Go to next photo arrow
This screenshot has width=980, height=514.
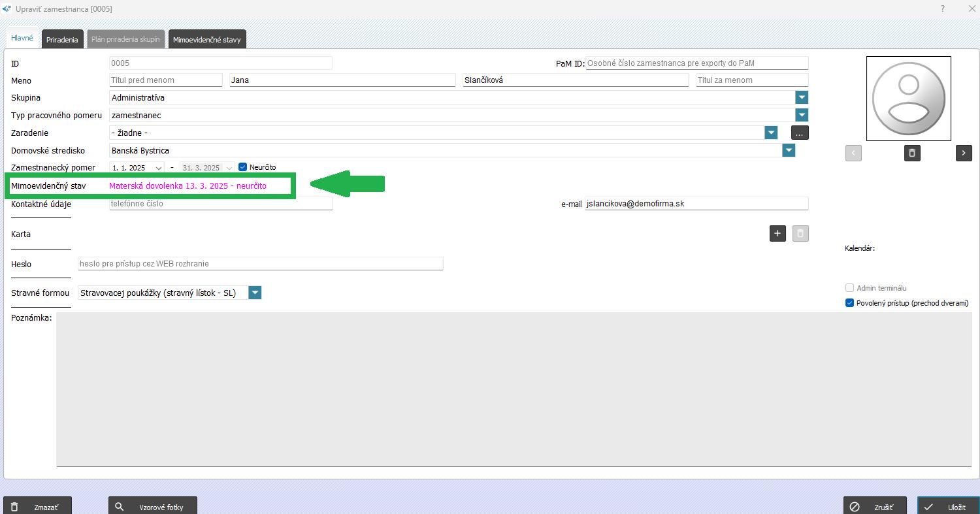click(964, 153)
